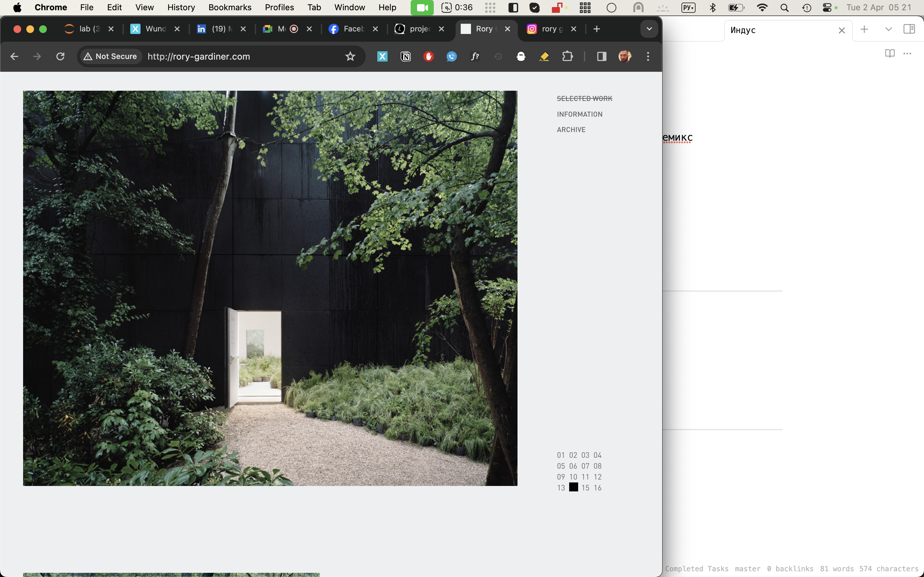The width and height of the screenshot is (924, 577).
Task: Open the AdBlock extension
Action: [x=428, y=56]
